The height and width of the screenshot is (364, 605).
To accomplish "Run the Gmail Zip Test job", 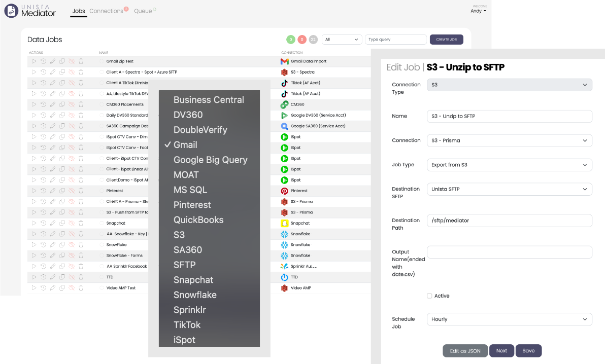I will 34,61.
